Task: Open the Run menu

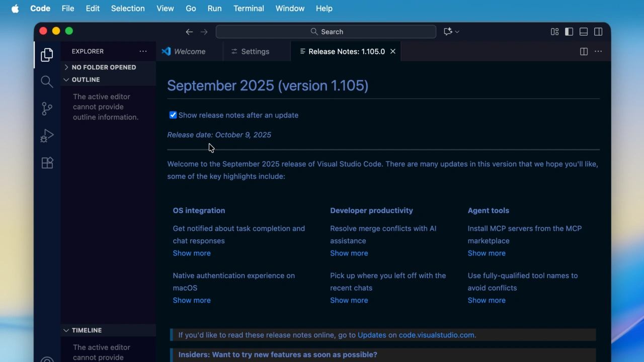Action: pyautogui.click(x=214, y=8)
